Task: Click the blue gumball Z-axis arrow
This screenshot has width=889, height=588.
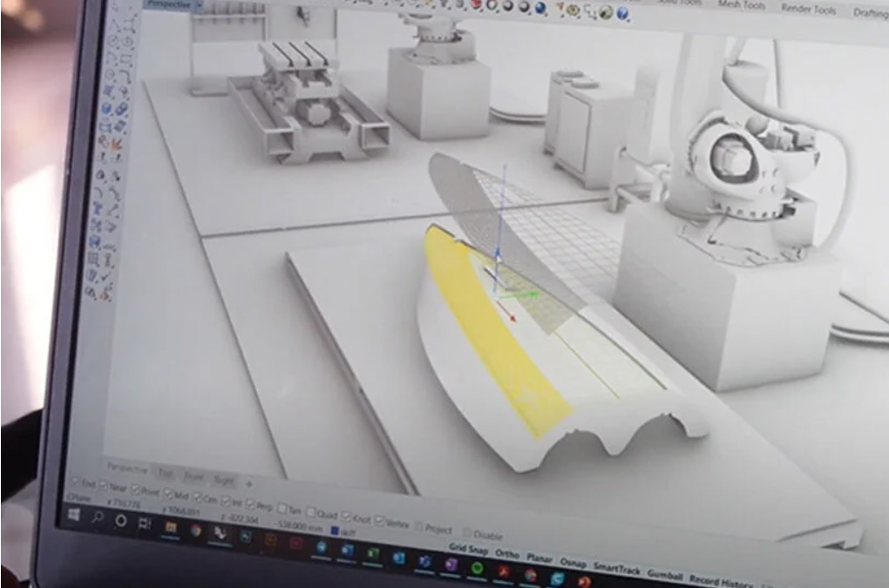Action: click(499, 253)
